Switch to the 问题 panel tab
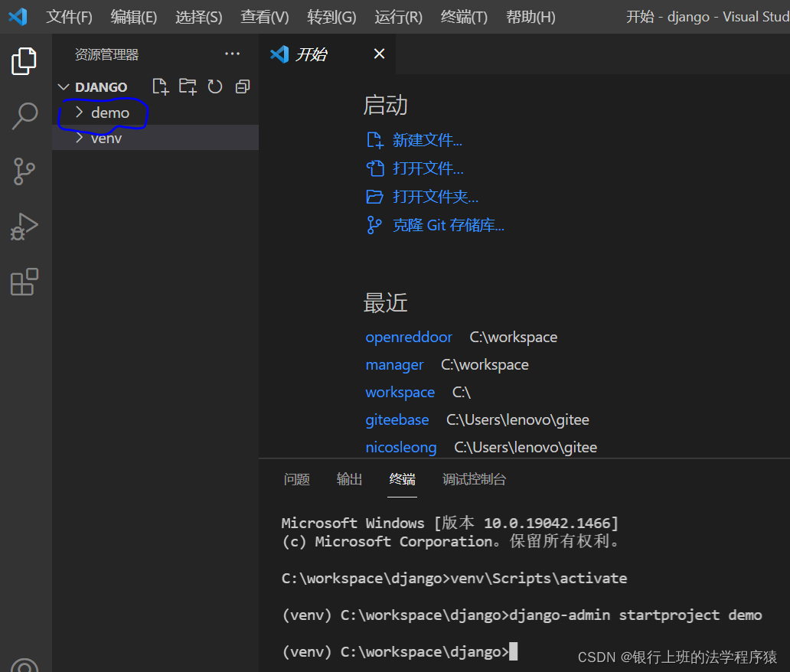This screenshot has height=672, width=790. point(297,479)
